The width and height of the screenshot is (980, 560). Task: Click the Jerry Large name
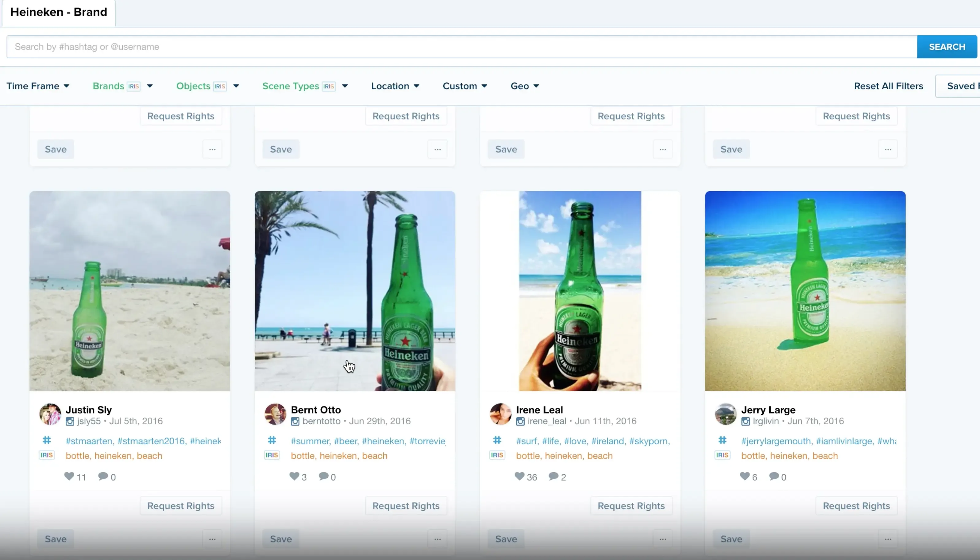(x=769, y=410)
